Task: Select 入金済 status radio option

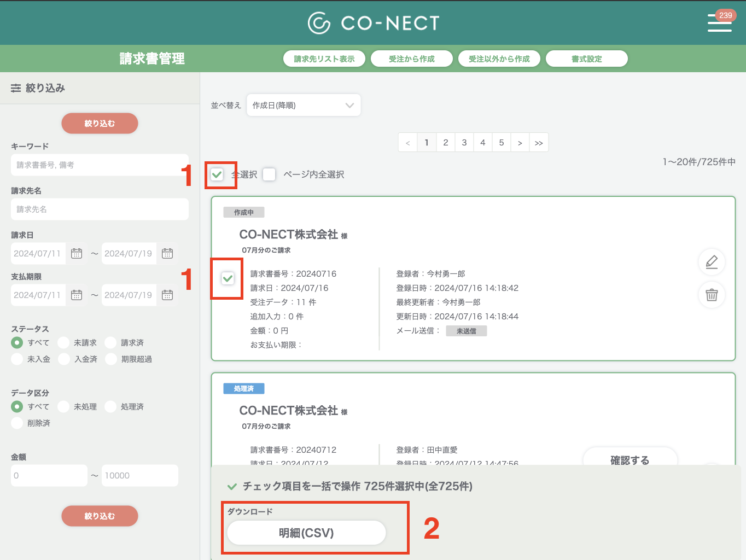Action: pyautogui.click(x=63, y=359)
